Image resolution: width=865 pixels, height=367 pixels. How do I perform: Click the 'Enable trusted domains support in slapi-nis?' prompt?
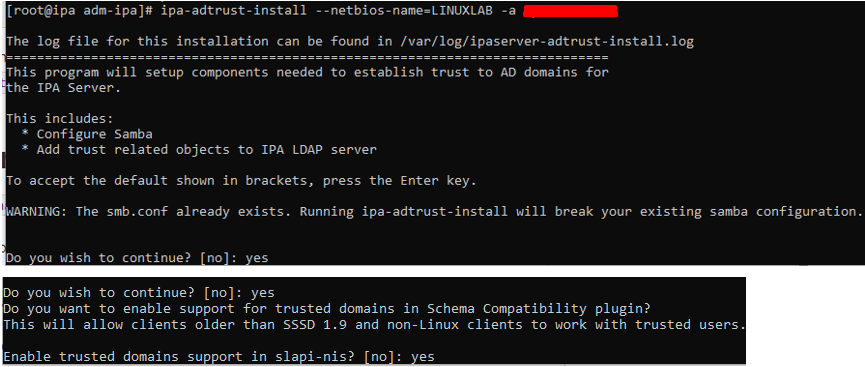(x=219, y=357)
